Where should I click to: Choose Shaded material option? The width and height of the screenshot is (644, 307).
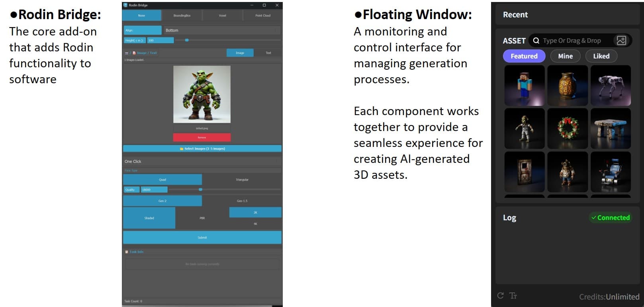click(149, 218)
